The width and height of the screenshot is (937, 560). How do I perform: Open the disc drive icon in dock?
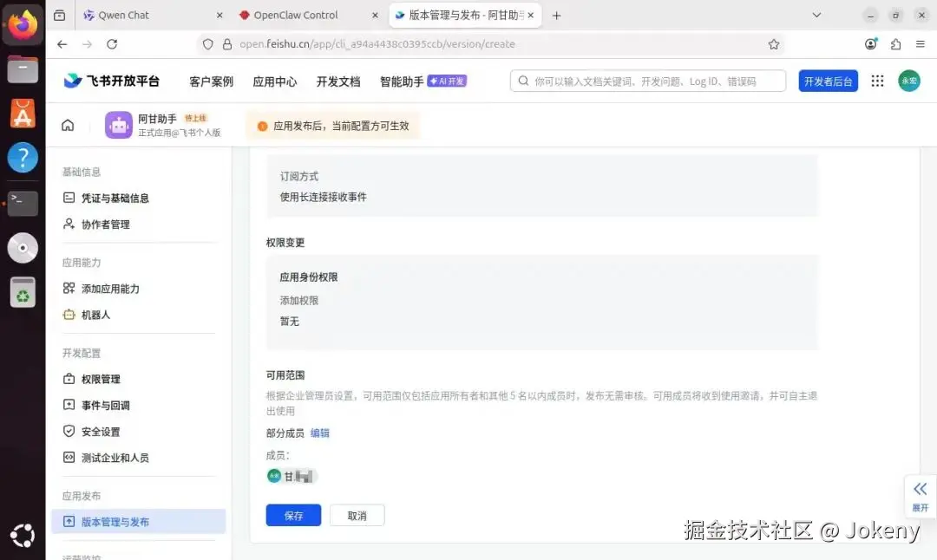point(23,248)
